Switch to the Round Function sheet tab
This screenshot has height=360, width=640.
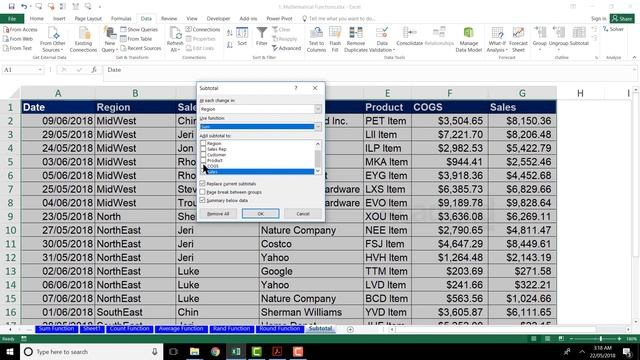pyautogui.click(x=280, y=329)
